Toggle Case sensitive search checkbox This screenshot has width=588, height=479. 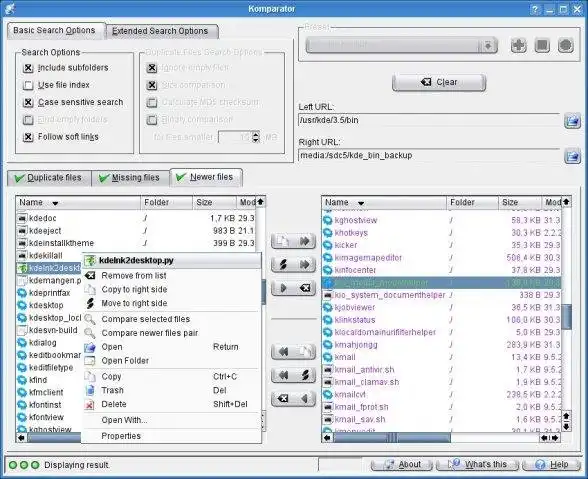tap(28, 102)
